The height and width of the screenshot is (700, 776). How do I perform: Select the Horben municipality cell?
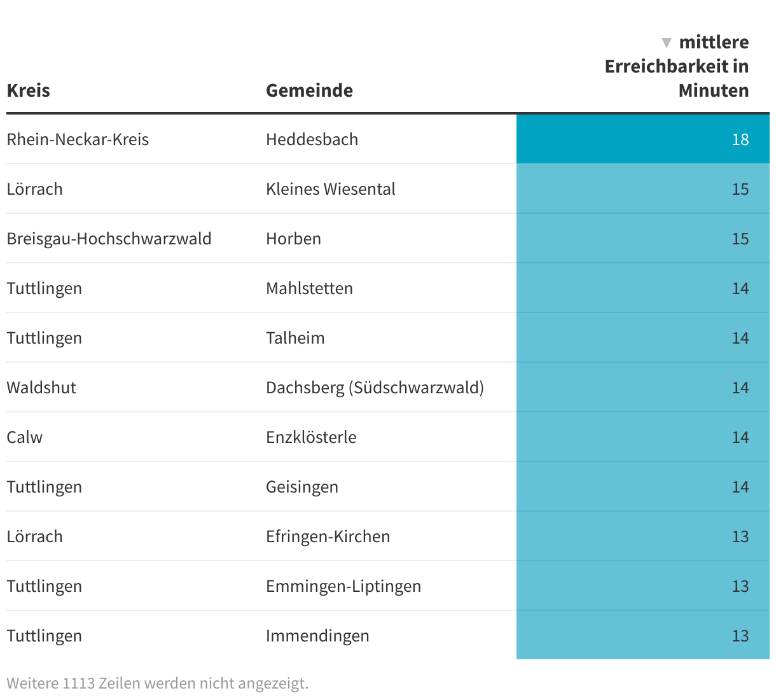tap(293, 239)
